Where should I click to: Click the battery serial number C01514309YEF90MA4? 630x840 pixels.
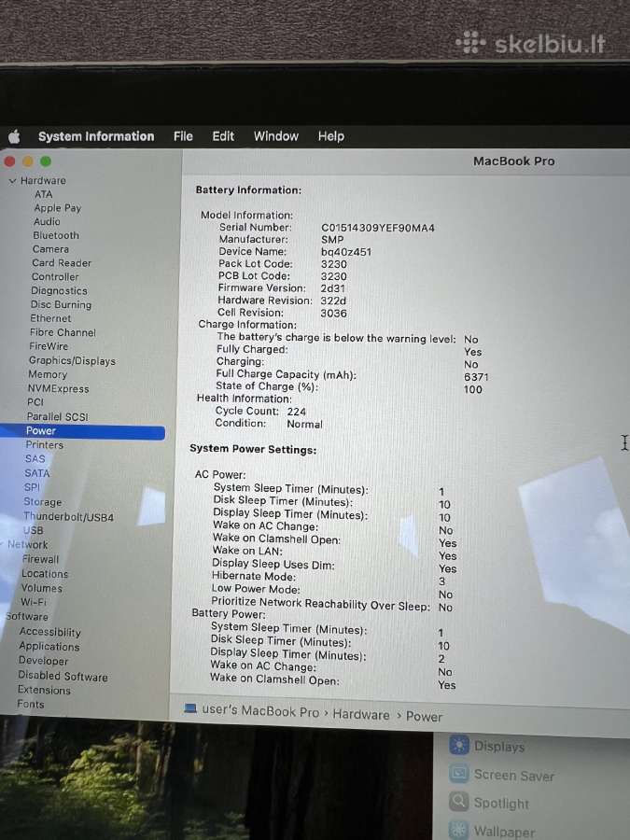pyautogui.click(x=378, y=228)
